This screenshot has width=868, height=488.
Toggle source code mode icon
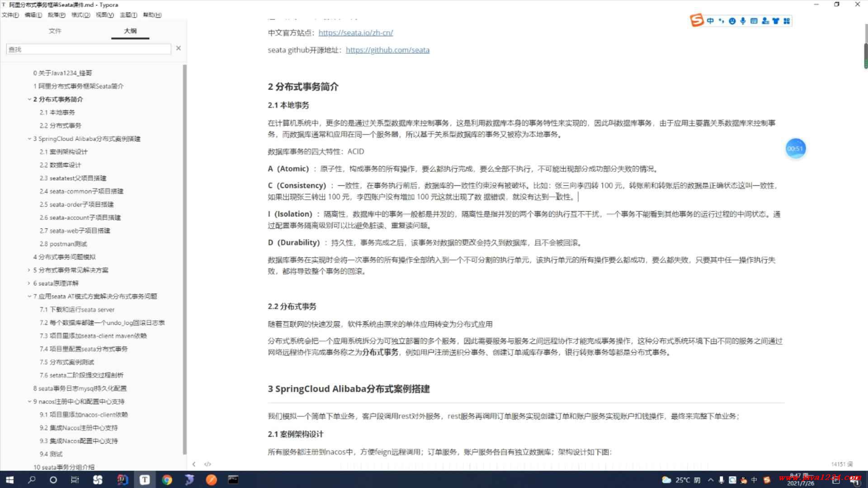(208, 464)
